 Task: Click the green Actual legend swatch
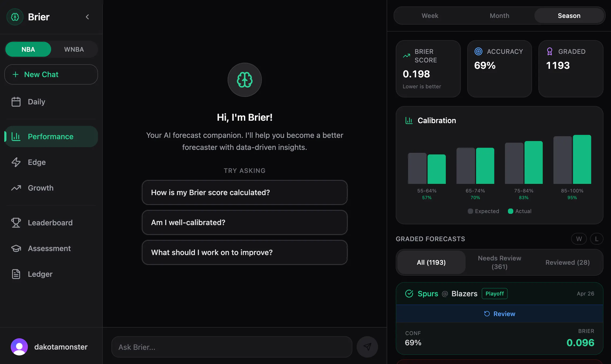(511, 211)
